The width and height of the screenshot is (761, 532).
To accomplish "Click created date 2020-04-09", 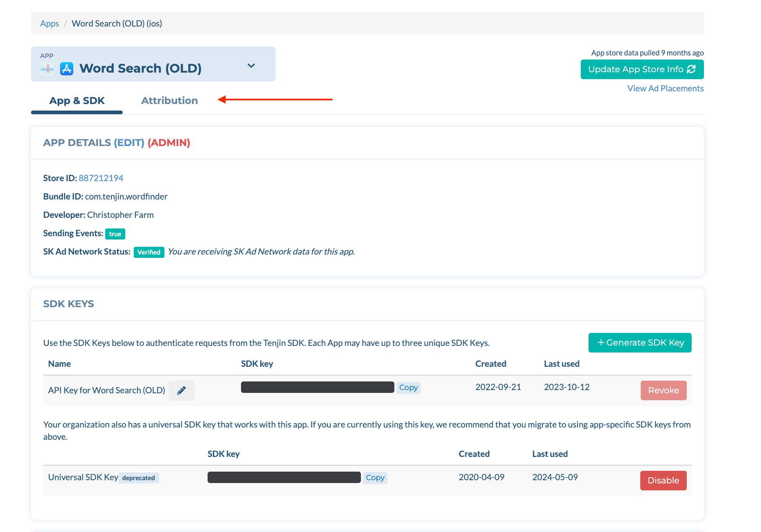I will [482, 477].
